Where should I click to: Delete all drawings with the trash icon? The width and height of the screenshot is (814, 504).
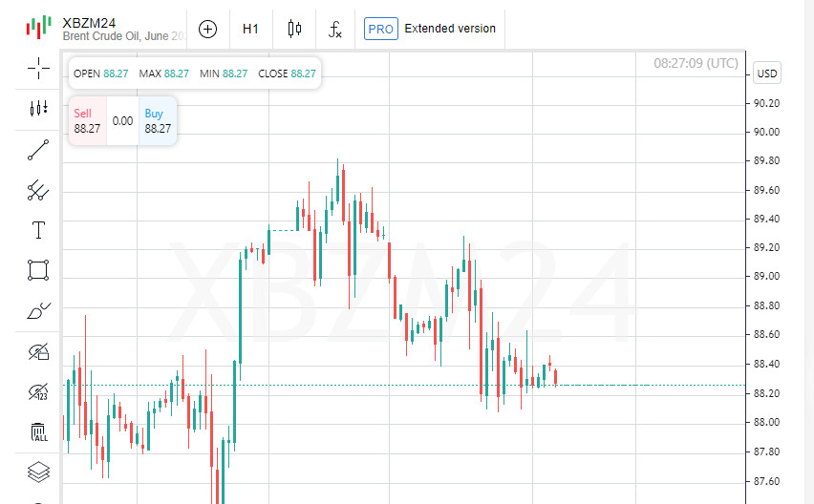38,432
